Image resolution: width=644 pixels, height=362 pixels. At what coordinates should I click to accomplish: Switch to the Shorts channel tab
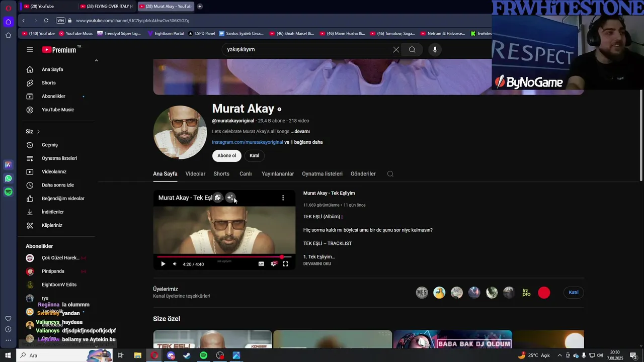(x=221, y=174)
